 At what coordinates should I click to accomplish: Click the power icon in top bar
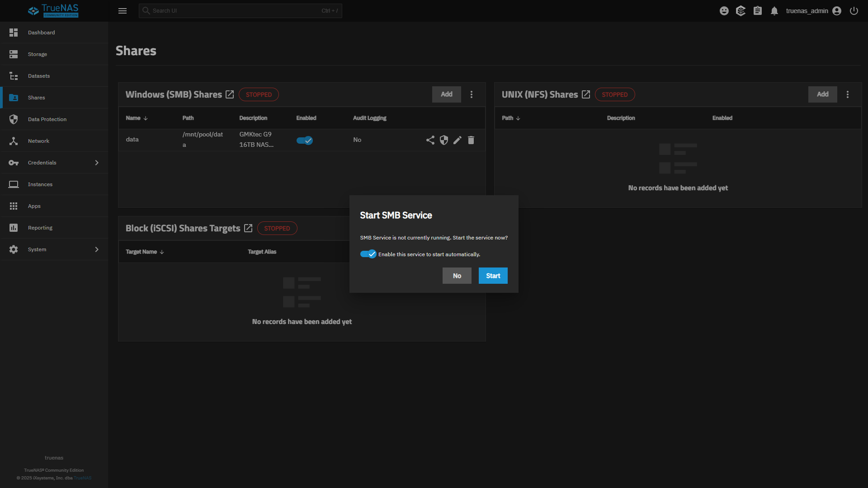[854, 11]
